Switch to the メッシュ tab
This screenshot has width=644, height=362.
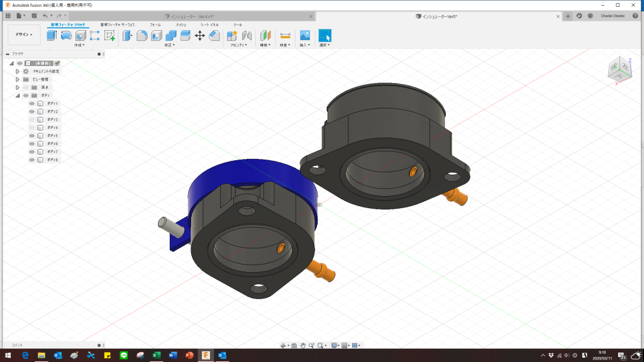click(180, 25)
